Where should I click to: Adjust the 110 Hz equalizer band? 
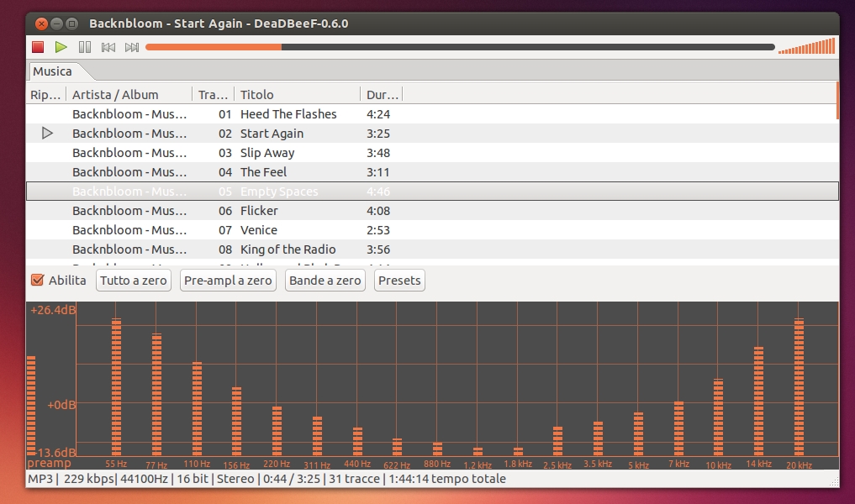click(x=197, y=408)
